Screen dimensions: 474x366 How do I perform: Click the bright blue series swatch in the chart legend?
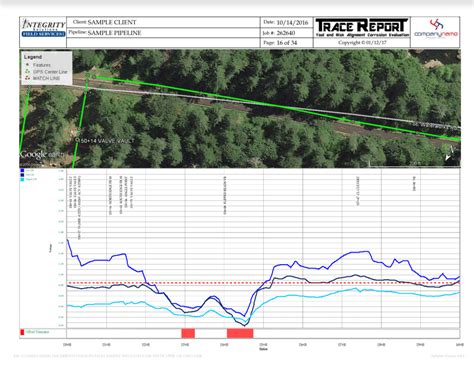22,170
